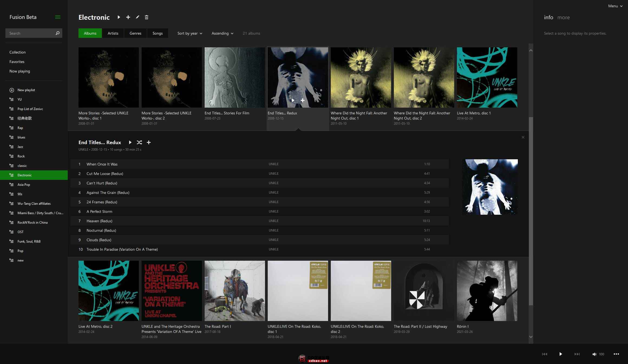Select track Nocturnal (Redux)

pyautogui.click(x=260, y=230)
